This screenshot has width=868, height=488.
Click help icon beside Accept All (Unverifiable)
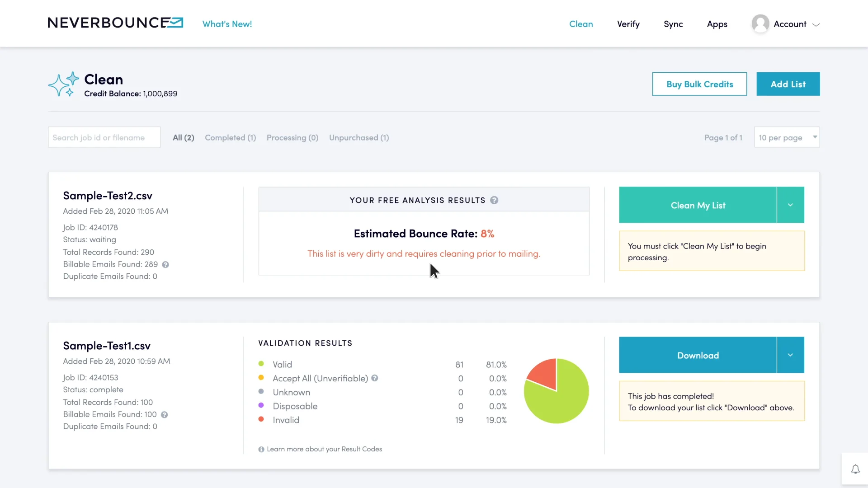coord(375,379)
